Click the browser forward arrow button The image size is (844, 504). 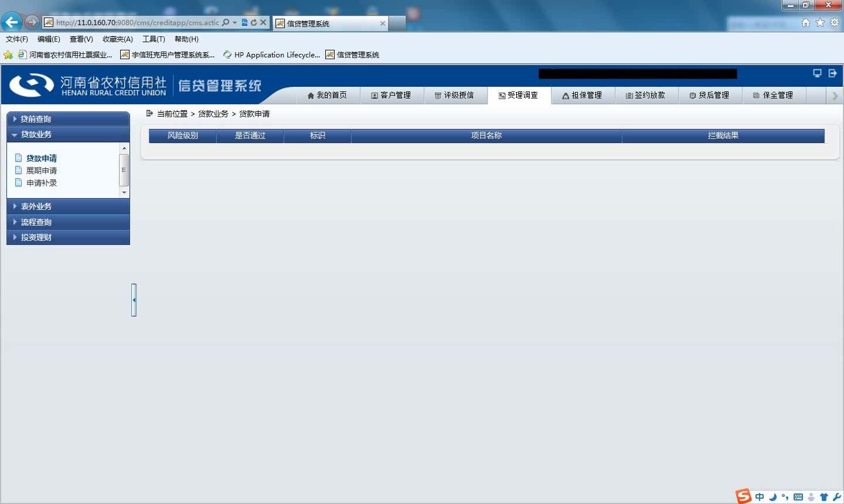[x=32, y=22]
